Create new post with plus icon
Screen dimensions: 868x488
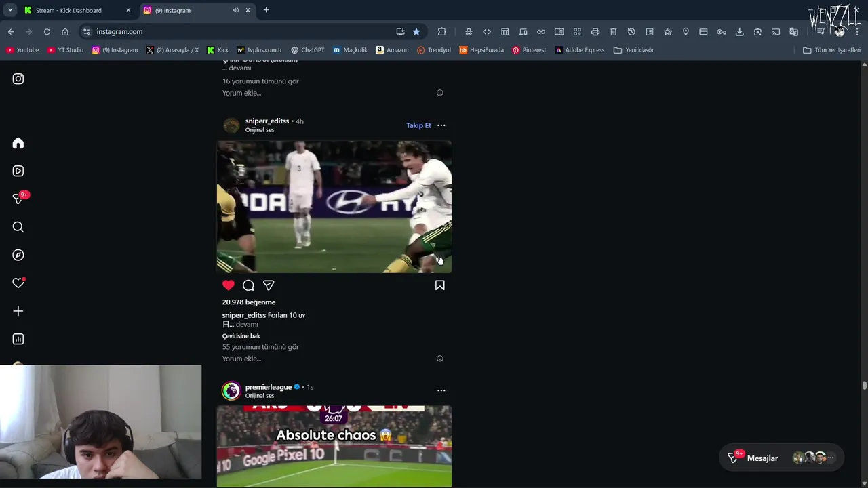click(x=18, y=311)
